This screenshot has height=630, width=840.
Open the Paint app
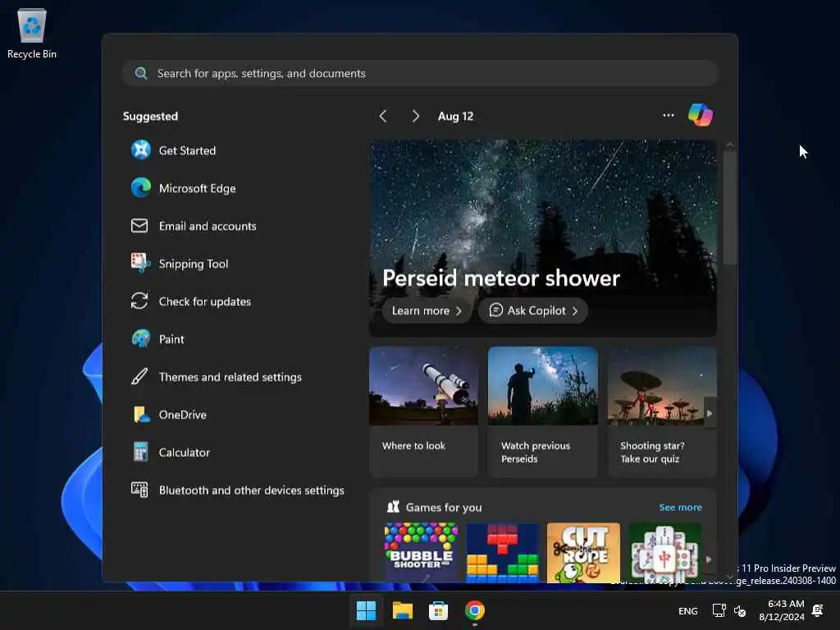click(157, 339)
